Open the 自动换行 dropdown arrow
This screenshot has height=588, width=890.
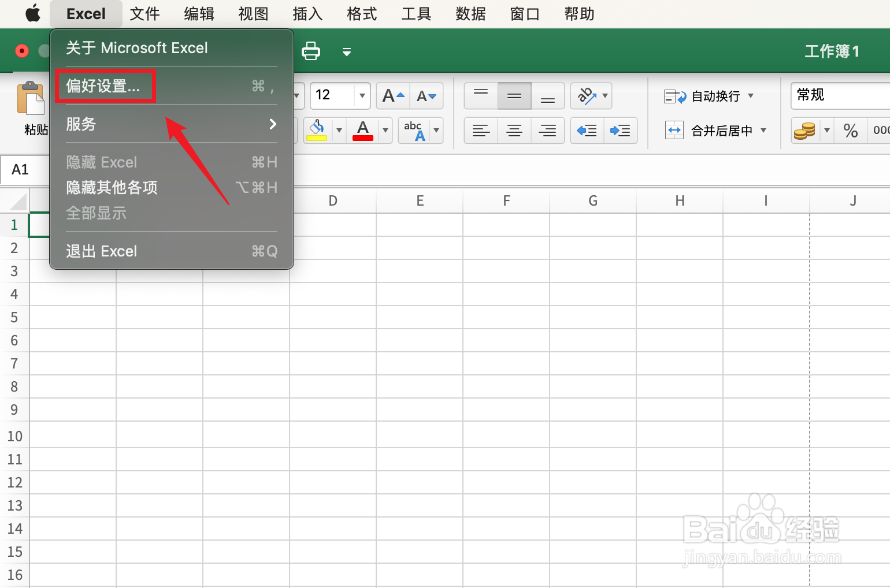[751, 96]
